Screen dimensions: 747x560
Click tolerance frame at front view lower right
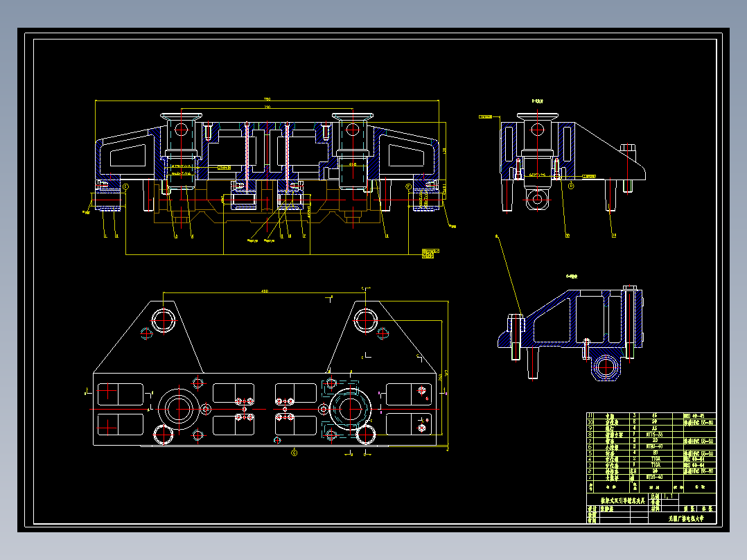click(430, 253)
